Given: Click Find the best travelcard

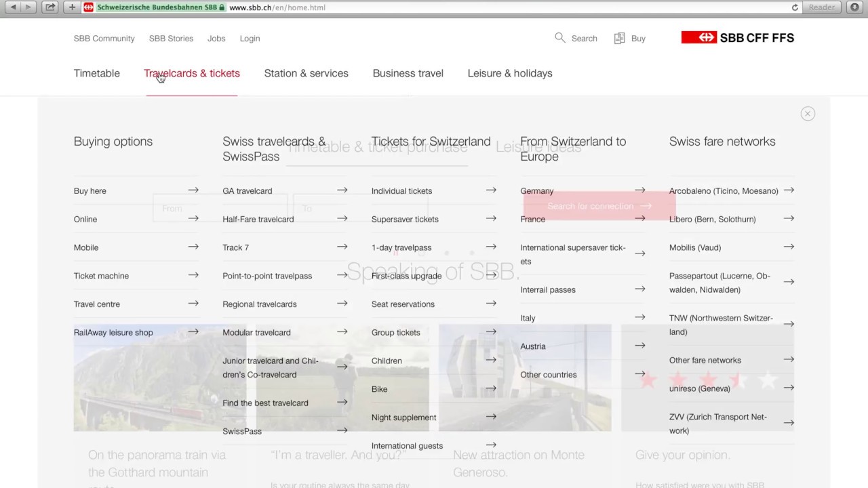Looking at the screenshot, I should coord(265,403).
